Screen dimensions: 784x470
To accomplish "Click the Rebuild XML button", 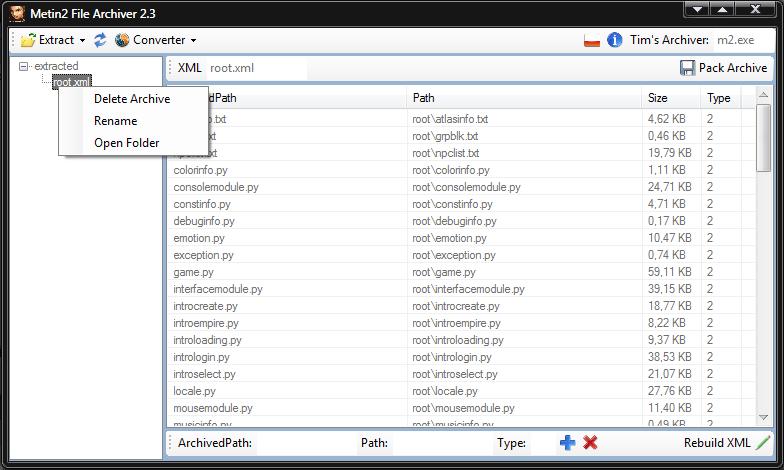I will (x=726, y=443).
